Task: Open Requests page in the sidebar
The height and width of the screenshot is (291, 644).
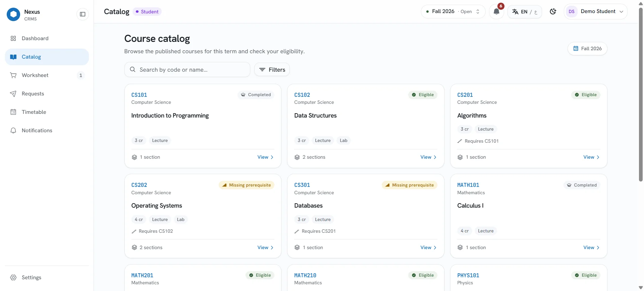Action: (47, 94)
